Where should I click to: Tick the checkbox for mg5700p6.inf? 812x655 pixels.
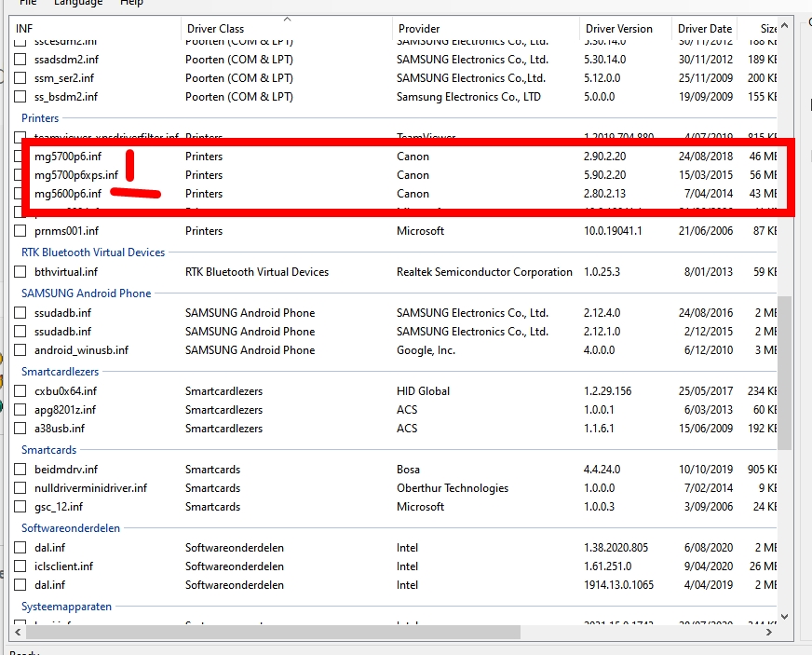click(x=20, y=157)
